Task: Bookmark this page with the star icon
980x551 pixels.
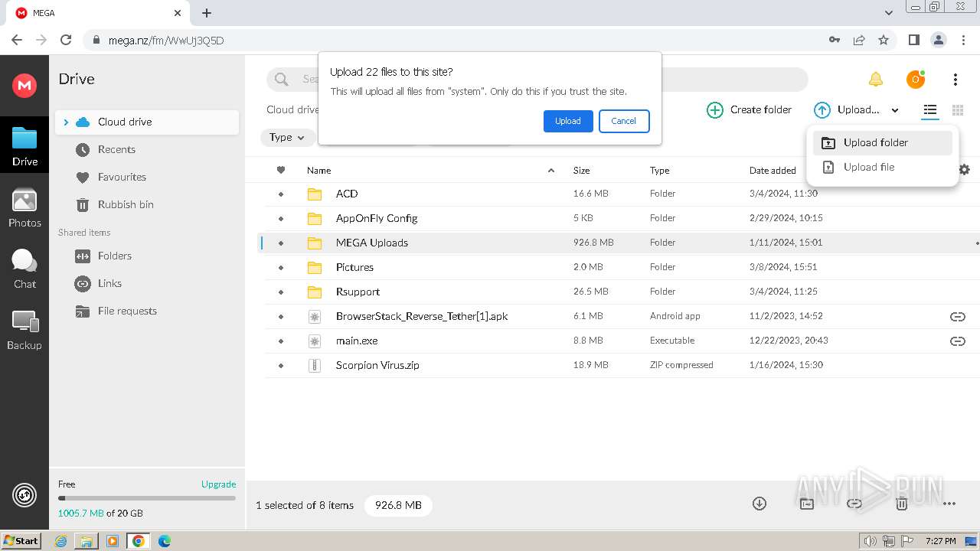Action: [x=884, y=40]
